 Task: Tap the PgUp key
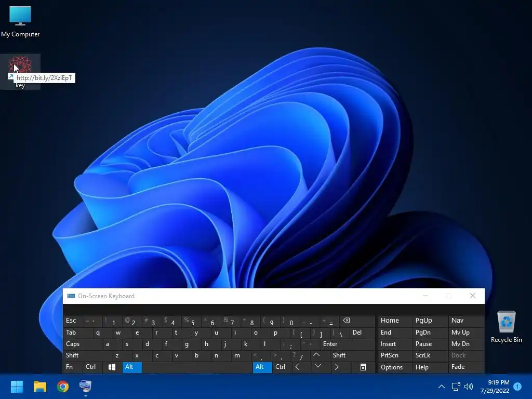point(430,321)
